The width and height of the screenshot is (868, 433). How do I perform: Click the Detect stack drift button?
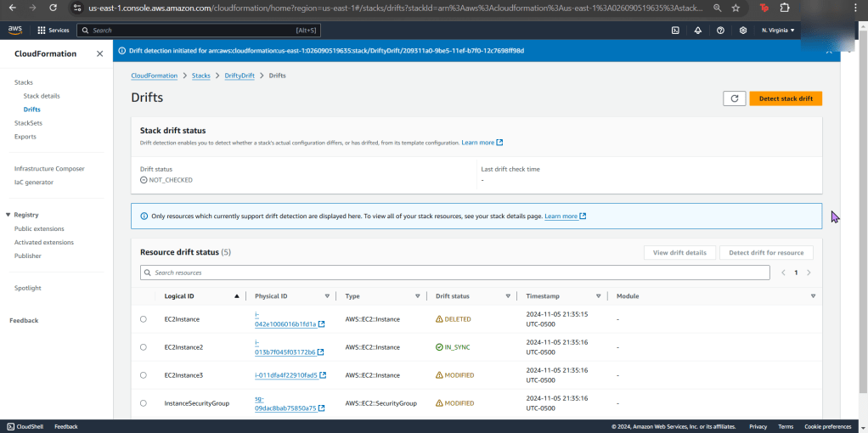click(785, 98)
